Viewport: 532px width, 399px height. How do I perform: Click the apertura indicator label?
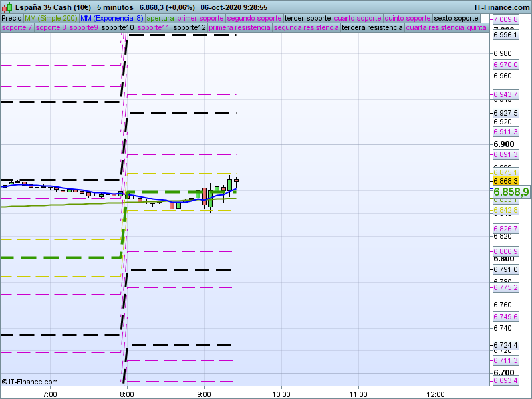click(x=160, y=18)
